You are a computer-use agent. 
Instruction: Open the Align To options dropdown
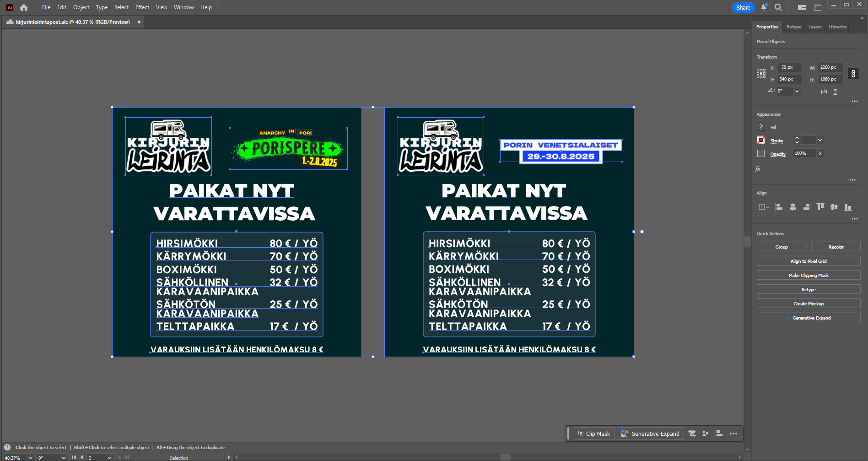pyautogui.click(x=763, y=207)
